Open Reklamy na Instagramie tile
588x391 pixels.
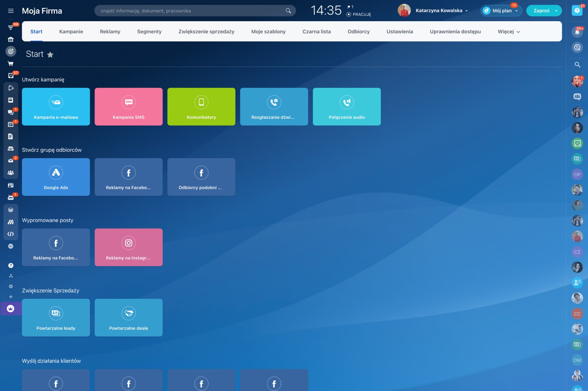(x=128, y=247)
